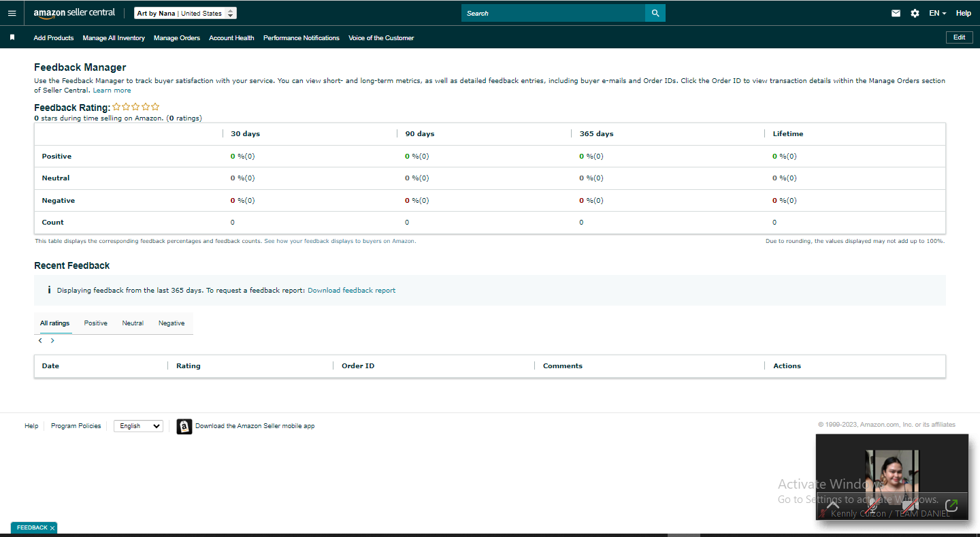Open the mail messages icon
Screen dimensions: 980x537
(x=896, y=13)
